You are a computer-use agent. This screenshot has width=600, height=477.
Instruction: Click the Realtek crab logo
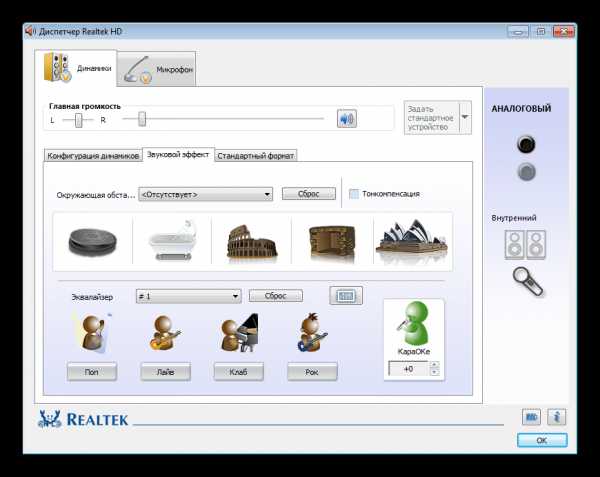(50, 419)
